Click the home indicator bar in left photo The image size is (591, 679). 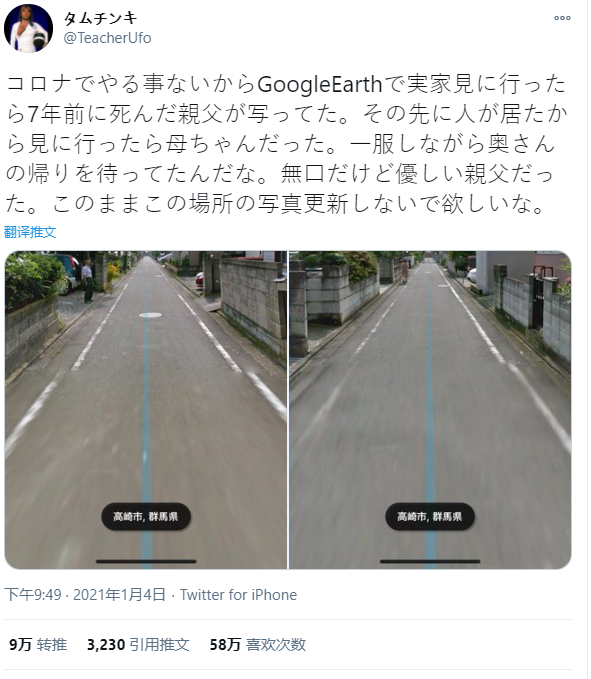click(146, 561)
